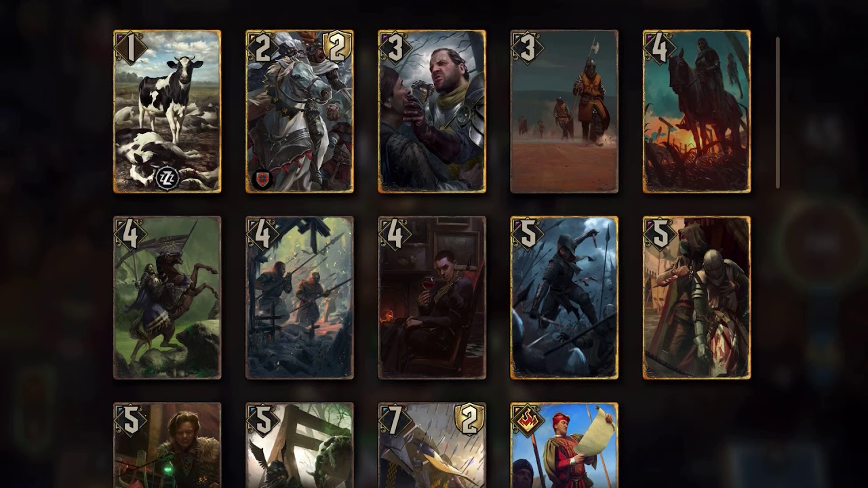Click the power 7 badge on the rainy card
868x488 pixels.
coord(394,420)
